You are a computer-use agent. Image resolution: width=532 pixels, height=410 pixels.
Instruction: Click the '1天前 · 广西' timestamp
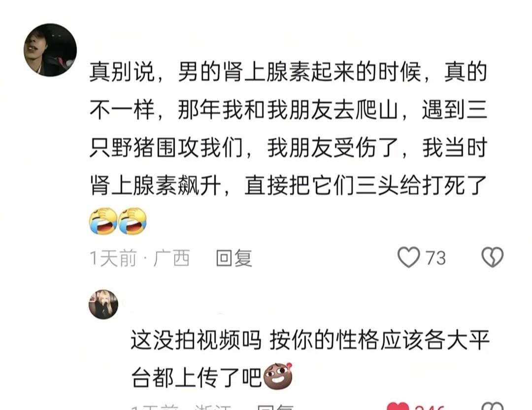point(139,258)
